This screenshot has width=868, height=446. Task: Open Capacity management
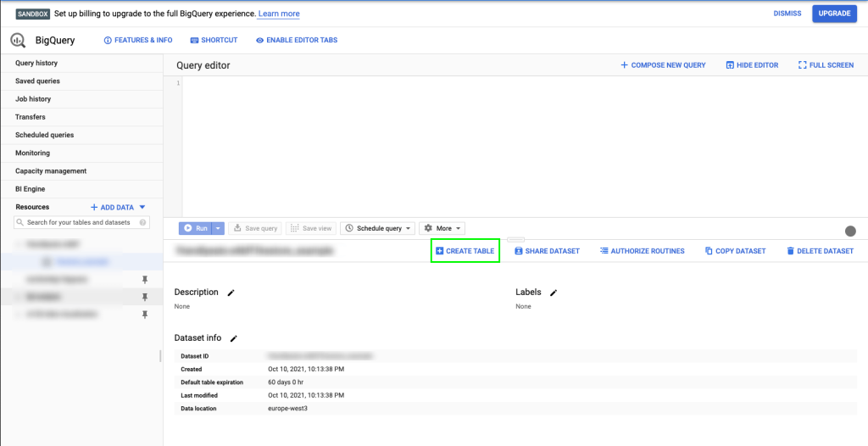[x=82, y=170]
